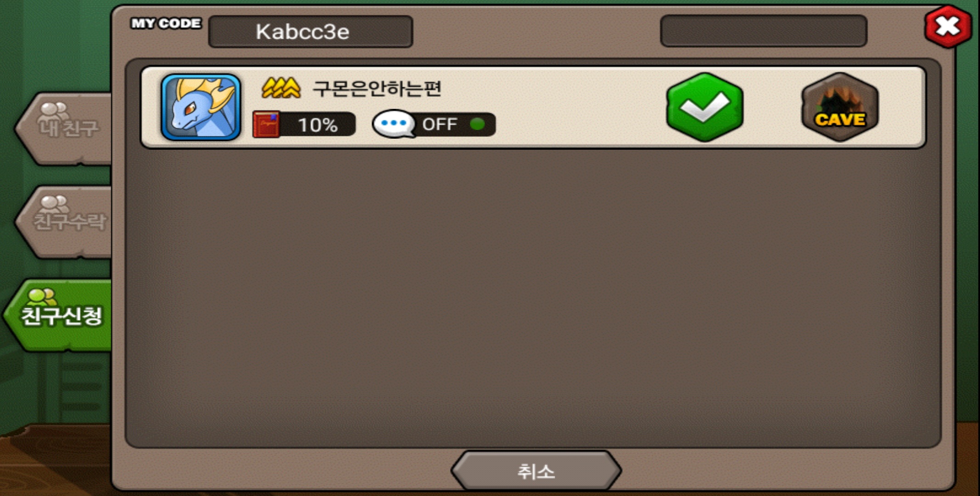
Task: Open the 친구수락 tab
Action: tap(64, 222)
